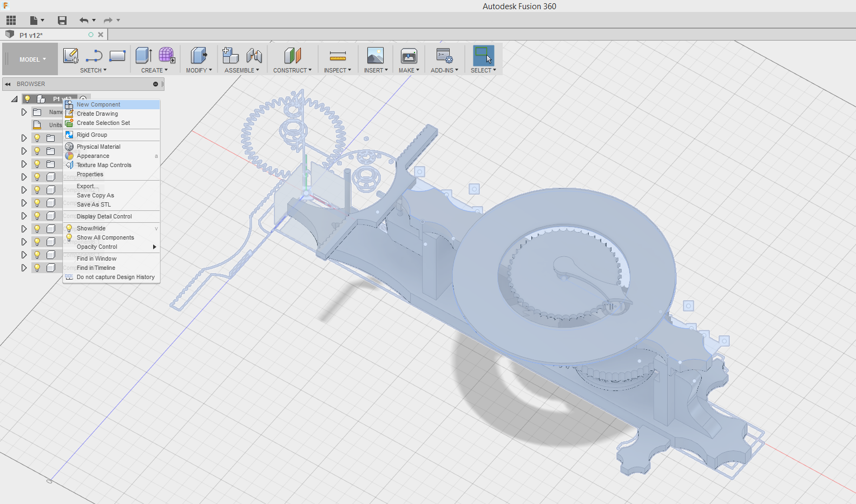
Task: Choose Create Drawing from context menu
Action: pyautogui.click(x=111, y=114)
